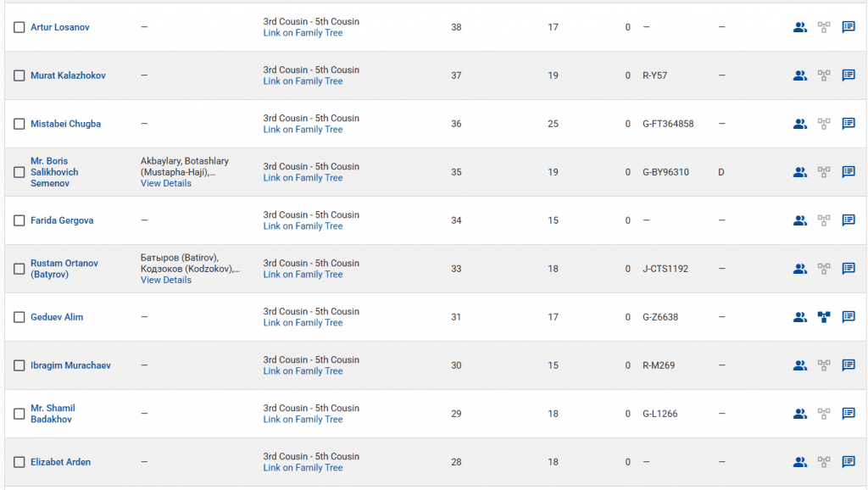Click Link on Family Tree for Ibragim Murachaev
Screen dimensions: 868x490
tap(303, 371)
